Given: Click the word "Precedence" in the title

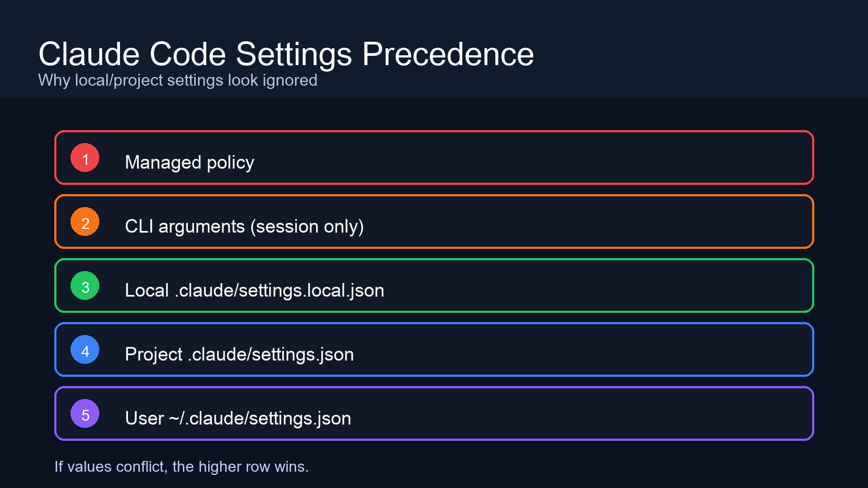Looking at the screenshot, I should (448, 54).
